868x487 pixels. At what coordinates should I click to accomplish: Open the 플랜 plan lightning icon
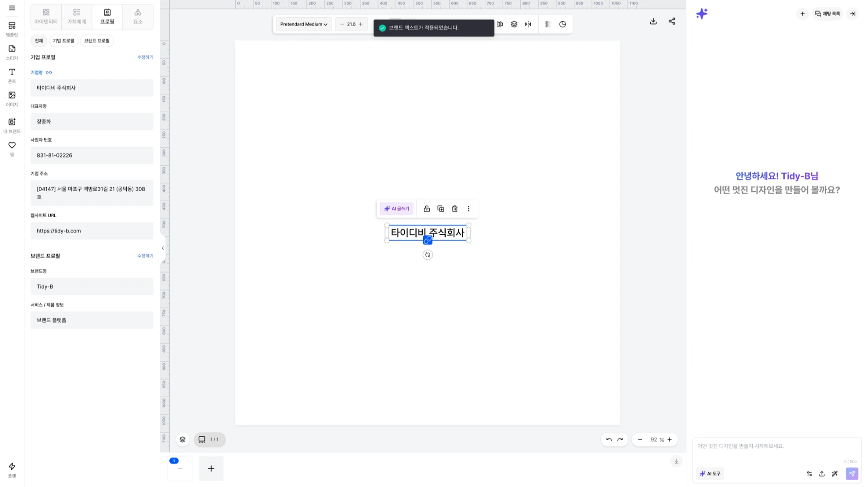12,470
